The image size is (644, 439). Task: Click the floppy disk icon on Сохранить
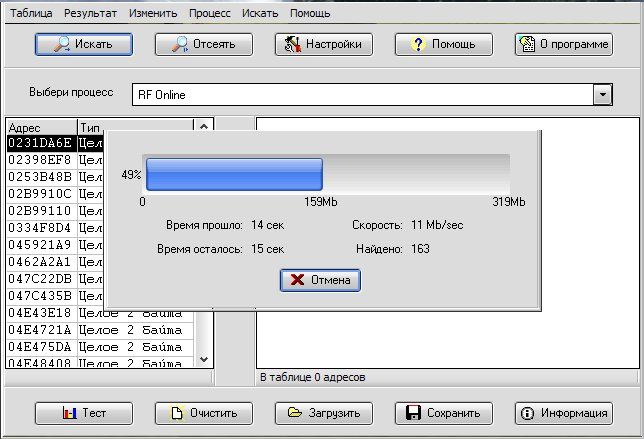413,412
